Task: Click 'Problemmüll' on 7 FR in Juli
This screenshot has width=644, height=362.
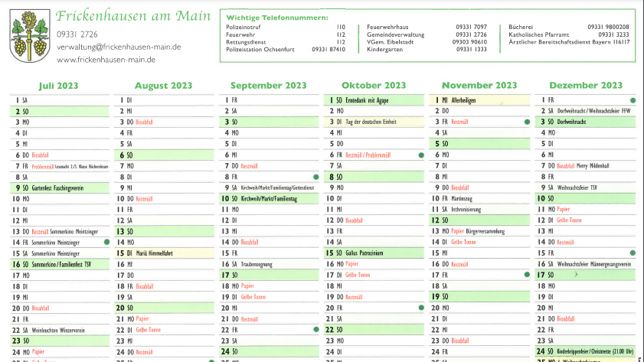Action: coord(43,167)
